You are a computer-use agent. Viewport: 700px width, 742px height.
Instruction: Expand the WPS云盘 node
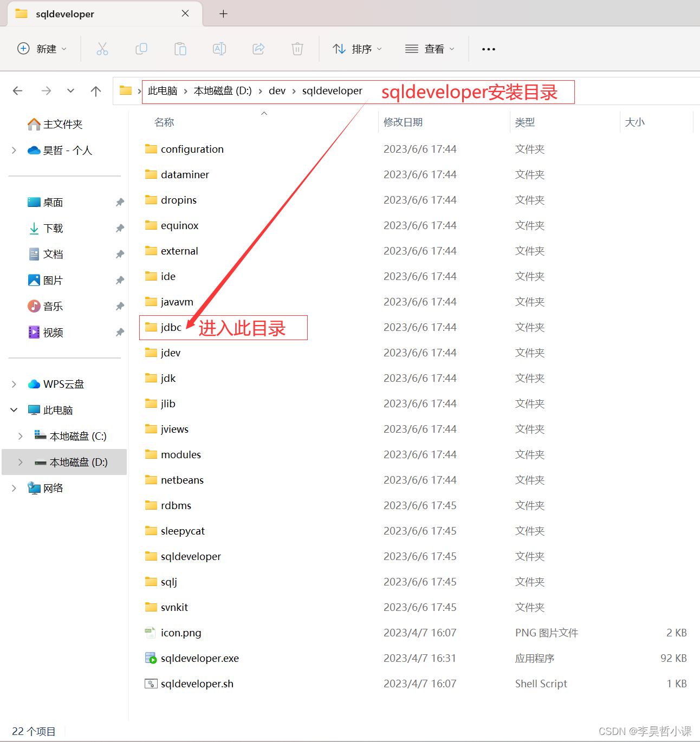point(14,384)
